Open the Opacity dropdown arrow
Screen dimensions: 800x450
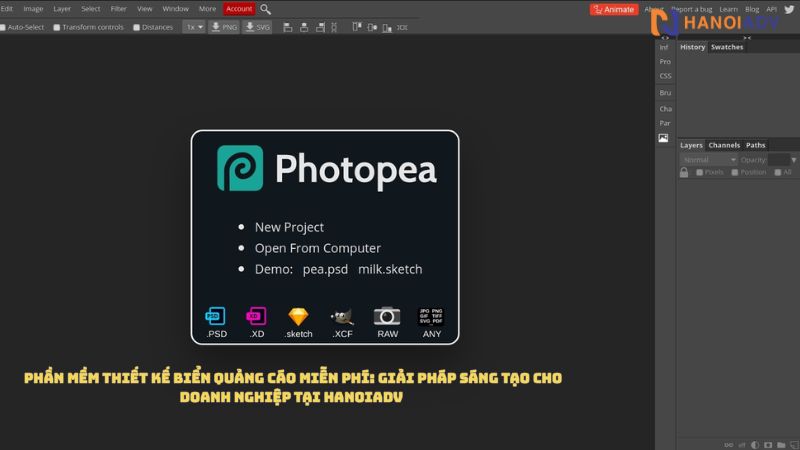pos(793,160)
